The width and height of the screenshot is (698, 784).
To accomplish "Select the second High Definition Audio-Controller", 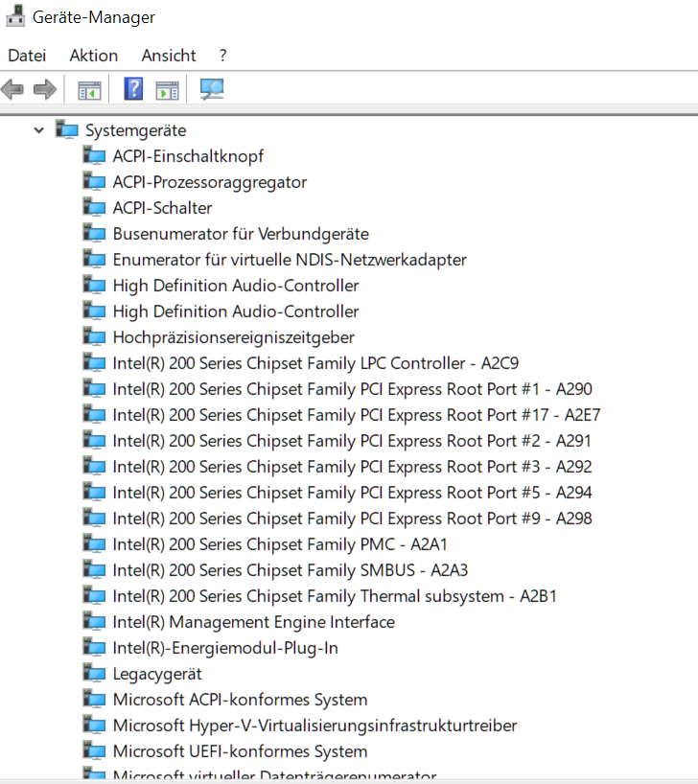I will point(236,311).
